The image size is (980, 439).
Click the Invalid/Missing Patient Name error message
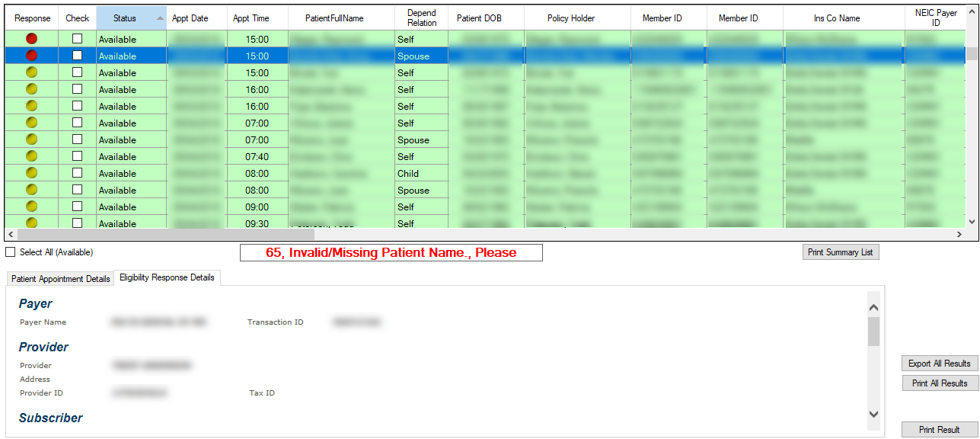point(390,252)
